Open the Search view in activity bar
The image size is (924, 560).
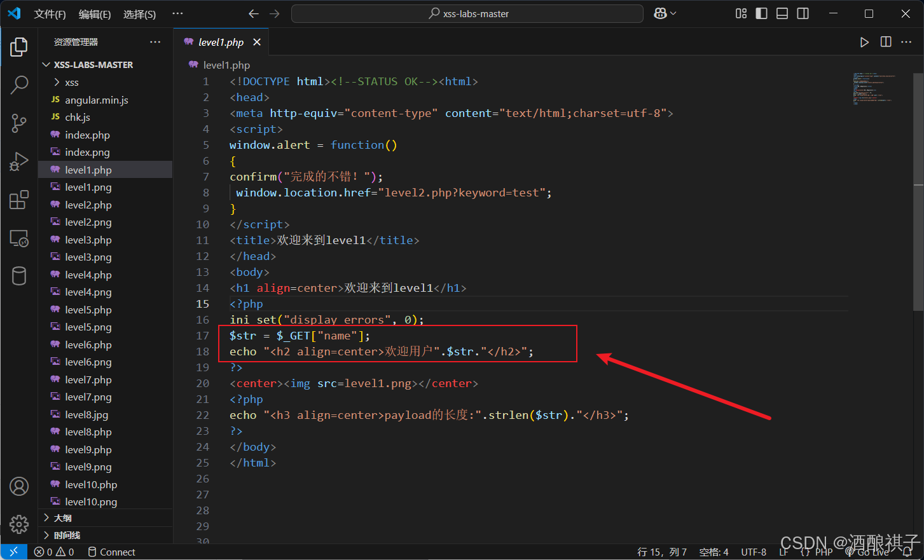click(19, 85)
